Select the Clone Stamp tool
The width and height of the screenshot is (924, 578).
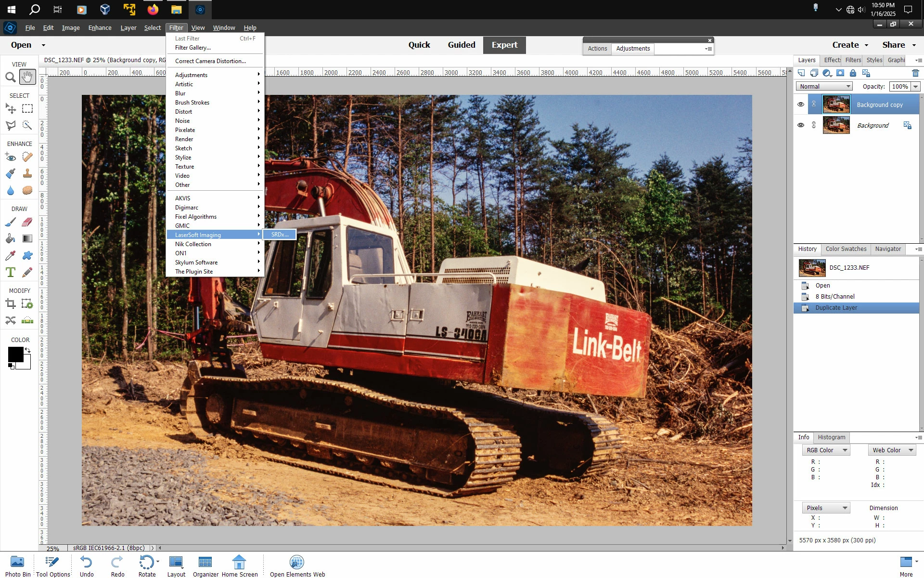click(27, 173)
